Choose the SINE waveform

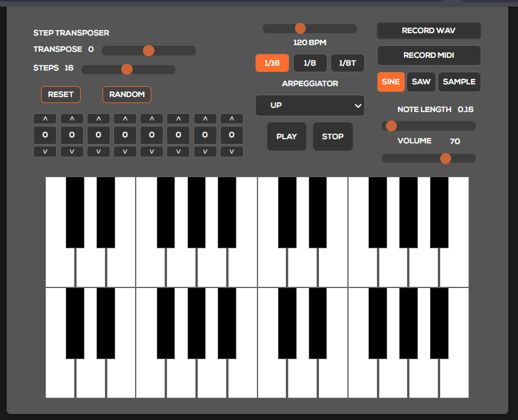click(x=391, y=81)
